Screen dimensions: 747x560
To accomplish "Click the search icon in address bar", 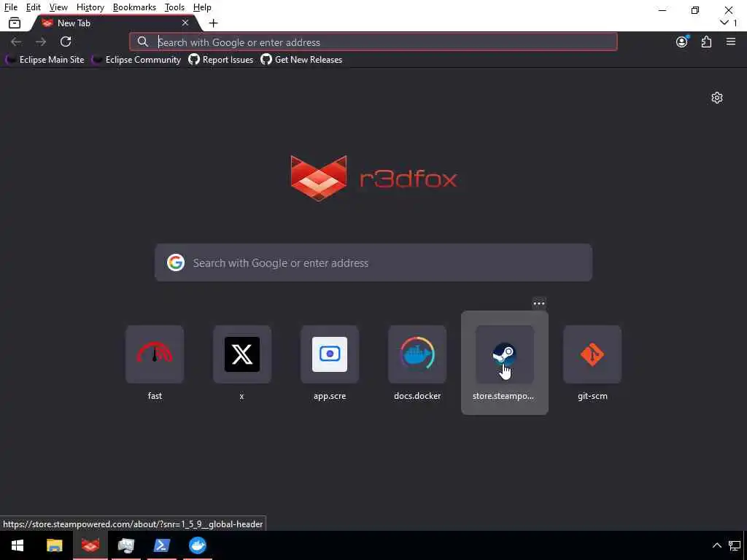I will 142,42.
